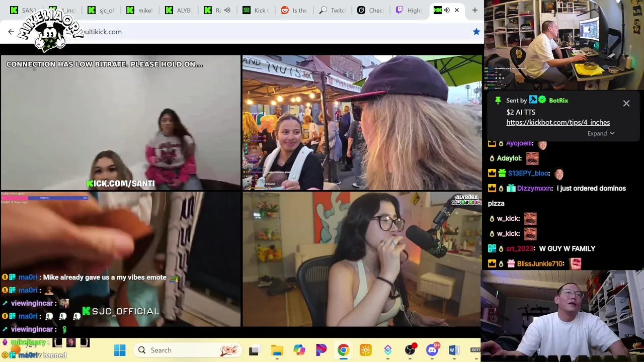Click Adaylol's username in chat

click(509, 158)
